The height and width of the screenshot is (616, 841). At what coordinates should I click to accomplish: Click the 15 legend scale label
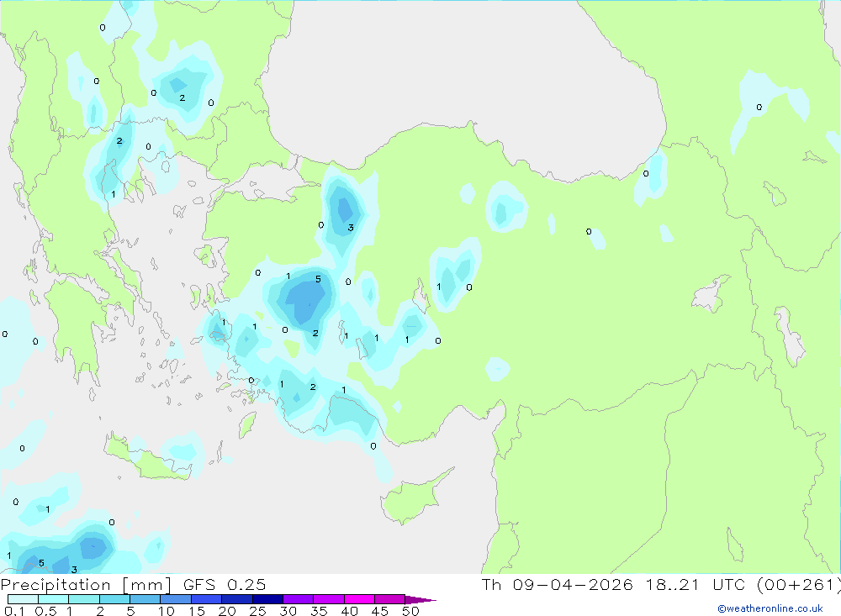pyautogui.click(x=197, y=611)
